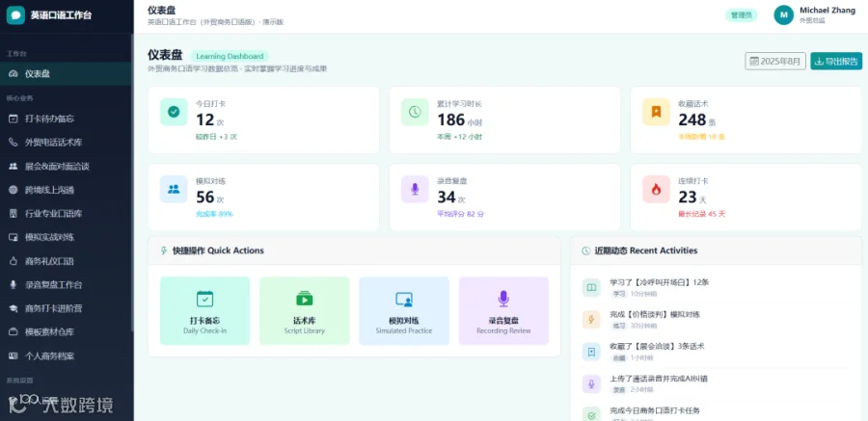Open 外贸电话话术库 sidebar item
Image resolution: width=868 pixels, height=421 pixels.
coord(66,143)
